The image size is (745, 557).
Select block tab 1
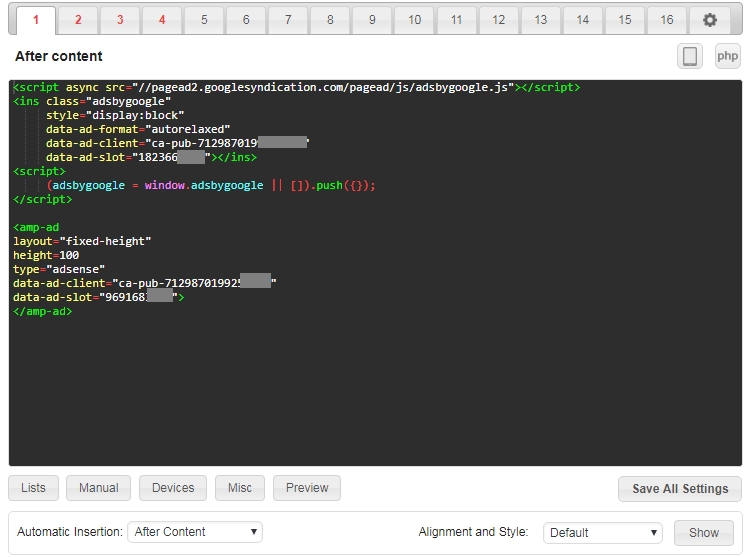click(36, 20)
